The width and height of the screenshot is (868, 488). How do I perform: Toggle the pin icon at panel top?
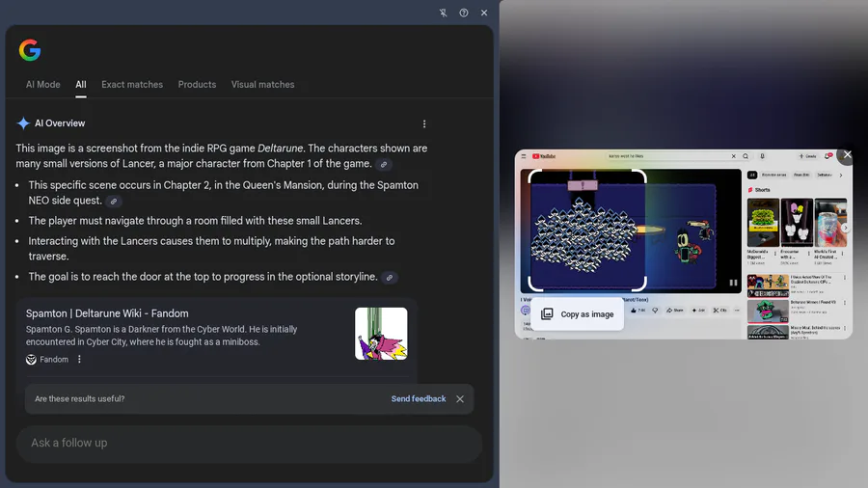click(444, 13)
